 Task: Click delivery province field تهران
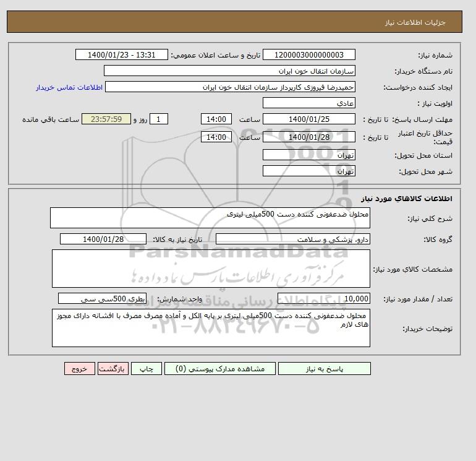tap(308, 155)
